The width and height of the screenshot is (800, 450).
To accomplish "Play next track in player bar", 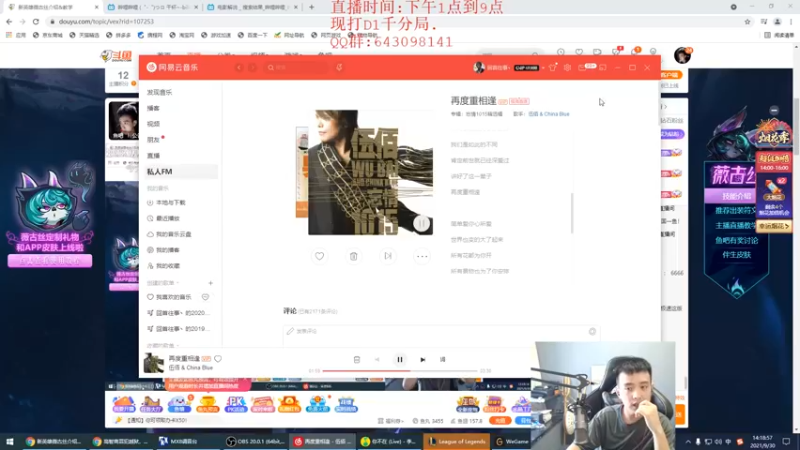I will point(422,360).
